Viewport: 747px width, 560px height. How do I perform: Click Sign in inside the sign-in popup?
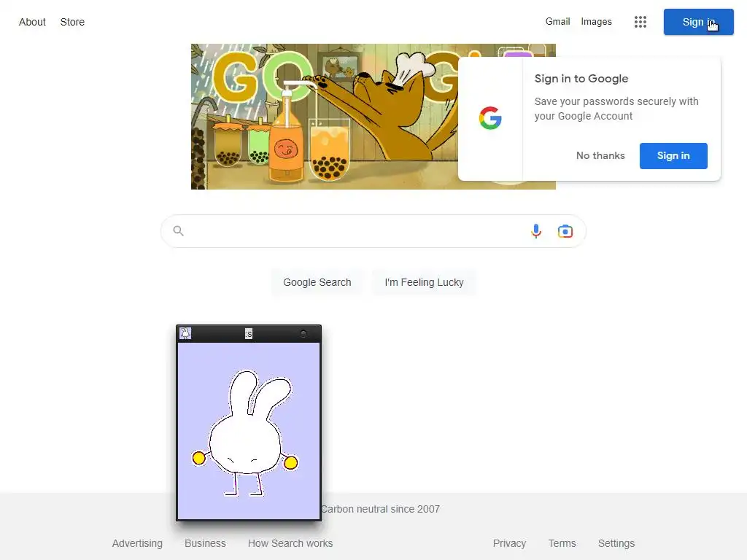click(x=673, y=156)
